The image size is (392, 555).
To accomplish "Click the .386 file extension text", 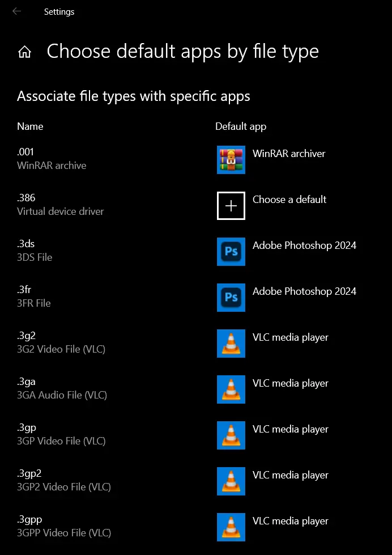I will tap(26, 198).
